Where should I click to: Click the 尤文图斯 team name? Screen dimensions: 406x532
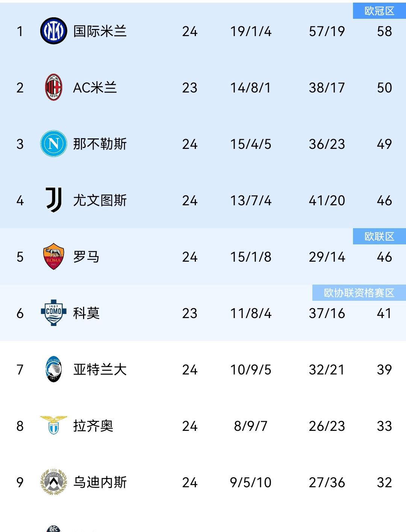100,200
